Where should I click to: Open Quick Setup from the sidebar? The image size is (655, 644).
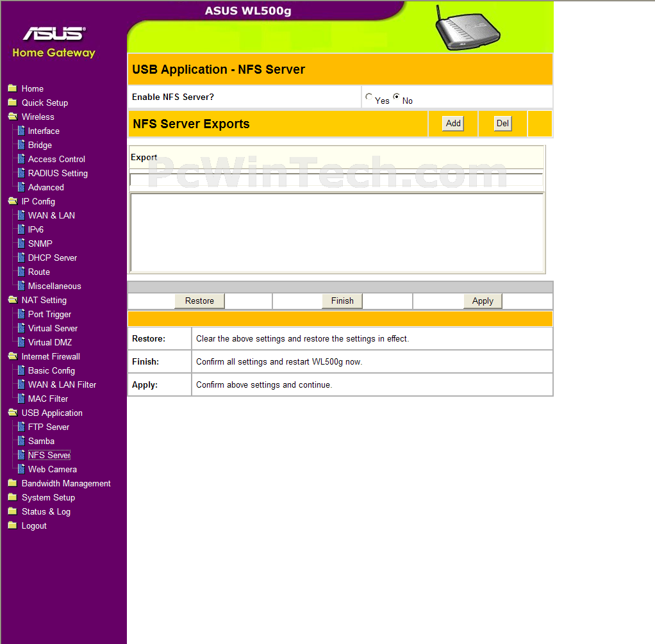pos(45,103)
